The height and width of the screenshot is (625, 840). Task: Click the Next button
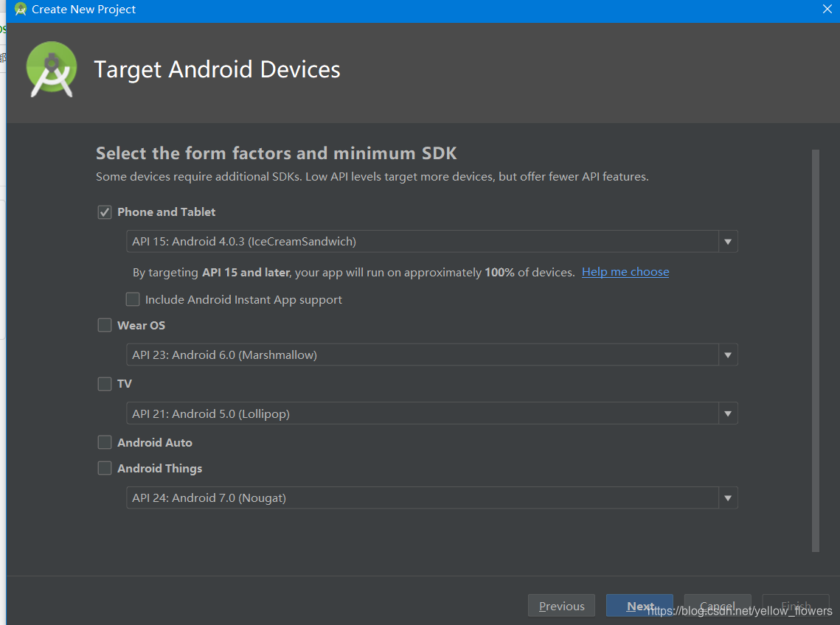[639, 606]
